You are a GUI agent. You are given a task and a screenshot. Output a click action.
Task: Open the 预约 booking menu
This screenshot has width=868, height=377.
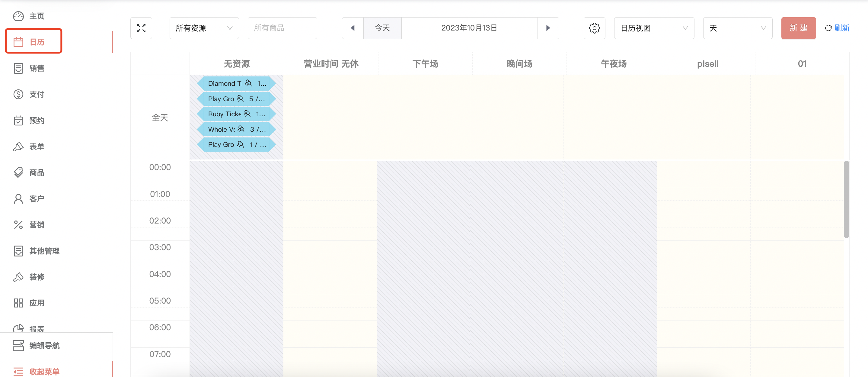pos(29,121)
